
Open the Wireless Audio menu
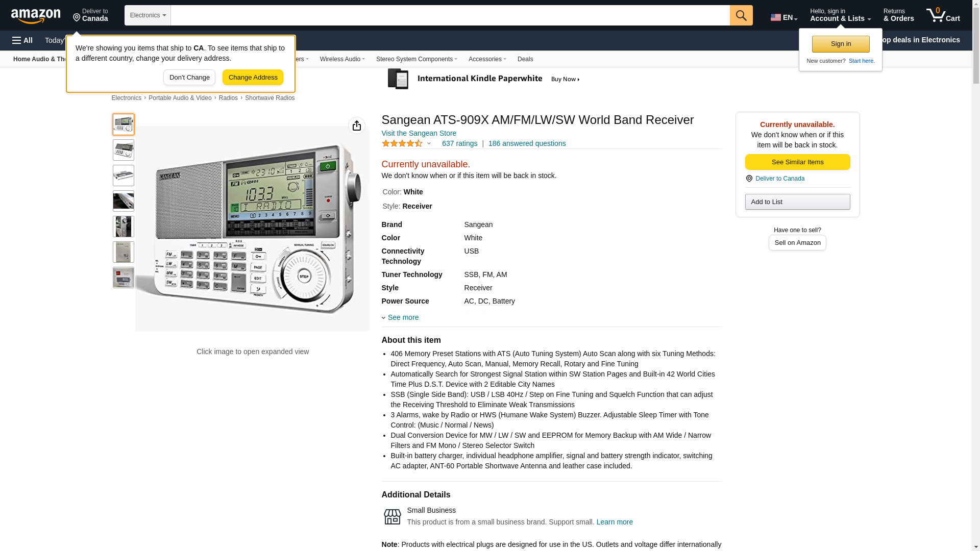click(x=342, y=59)
